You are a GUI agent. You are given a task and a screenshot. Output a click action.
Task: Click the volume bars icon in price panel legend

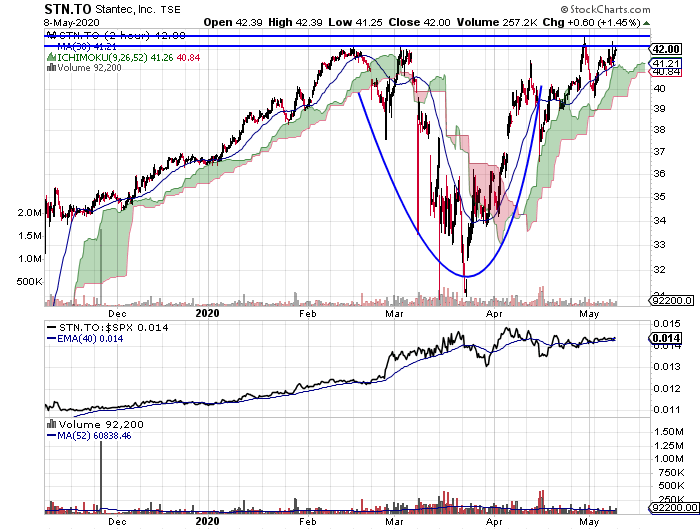[x=51, y=67]
